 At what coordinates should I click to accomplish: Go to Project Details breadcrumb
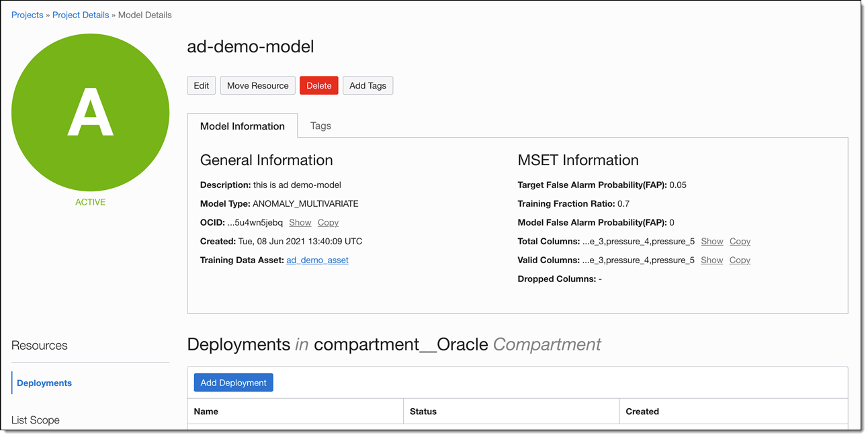pyautogui.click(x=81, y=15)
